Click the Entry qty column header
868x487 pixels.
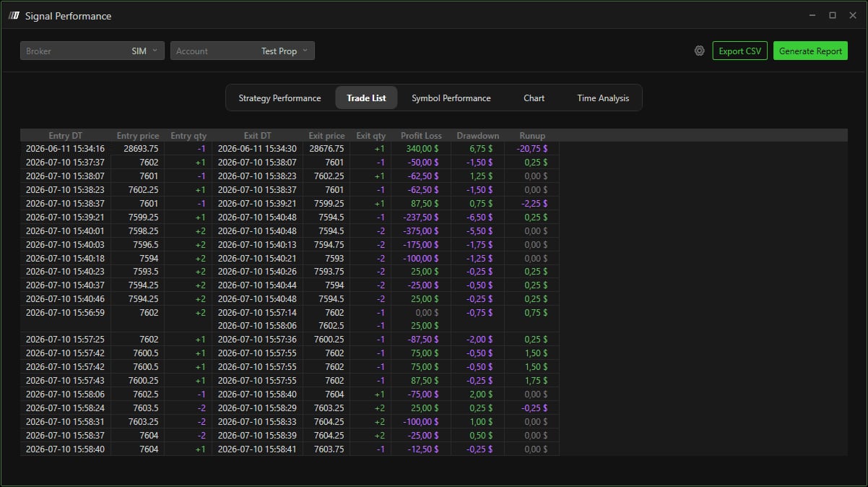pos(188,135)
